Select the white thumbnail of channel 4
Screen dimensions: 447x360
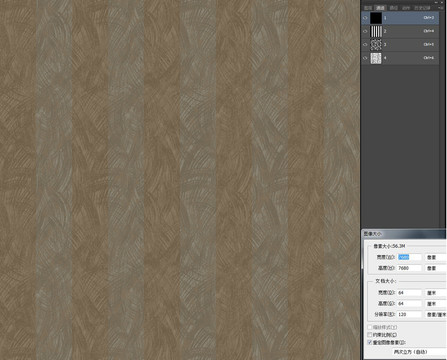pos(376,58)
